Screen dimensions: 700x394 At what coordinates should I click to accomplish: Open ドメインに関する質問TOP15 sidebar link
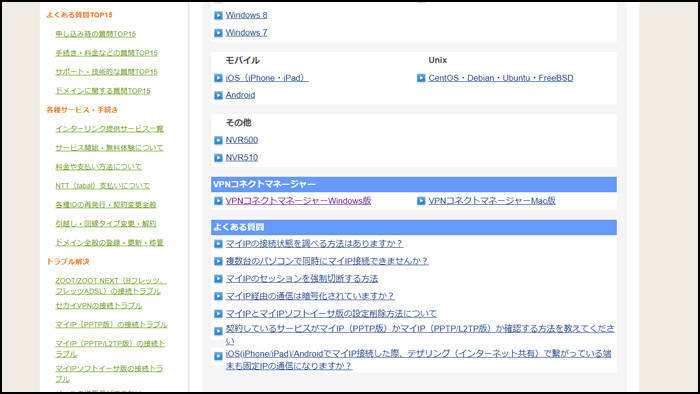pos(103,91)
